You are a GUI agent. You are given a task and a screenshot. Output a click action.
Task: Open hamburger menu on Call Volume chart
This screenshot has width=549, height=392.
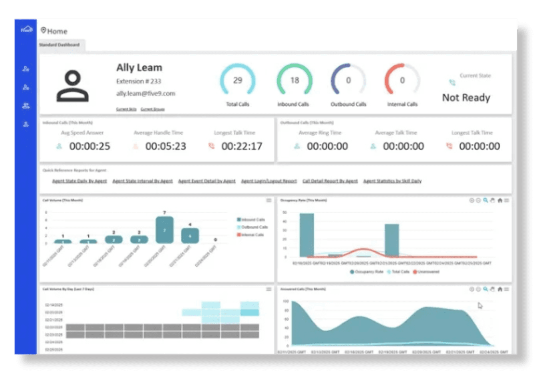[x=269, y=200]
